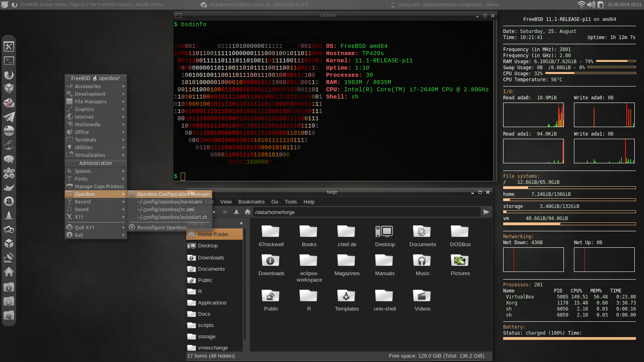
Task: Click the VLC cone icon in dock
Action: 9,216
